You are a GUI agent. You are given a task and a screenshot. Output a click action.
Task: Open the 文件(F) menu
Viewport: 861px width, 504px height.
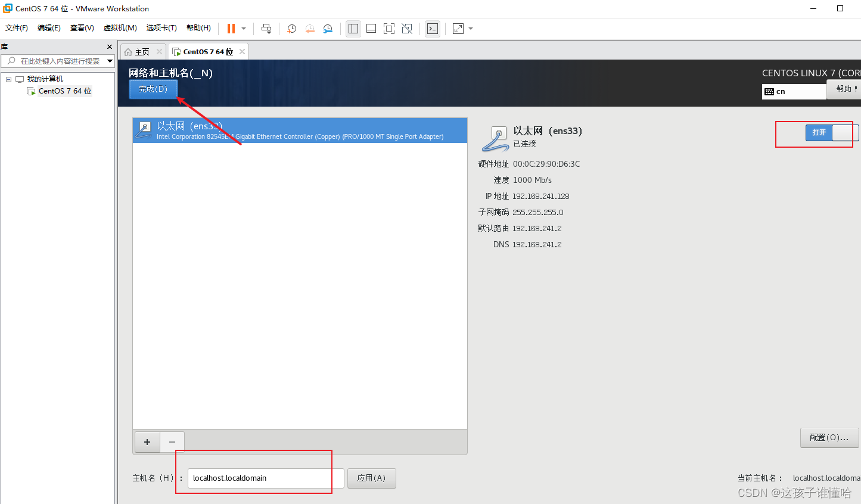[x=17, y=28]
